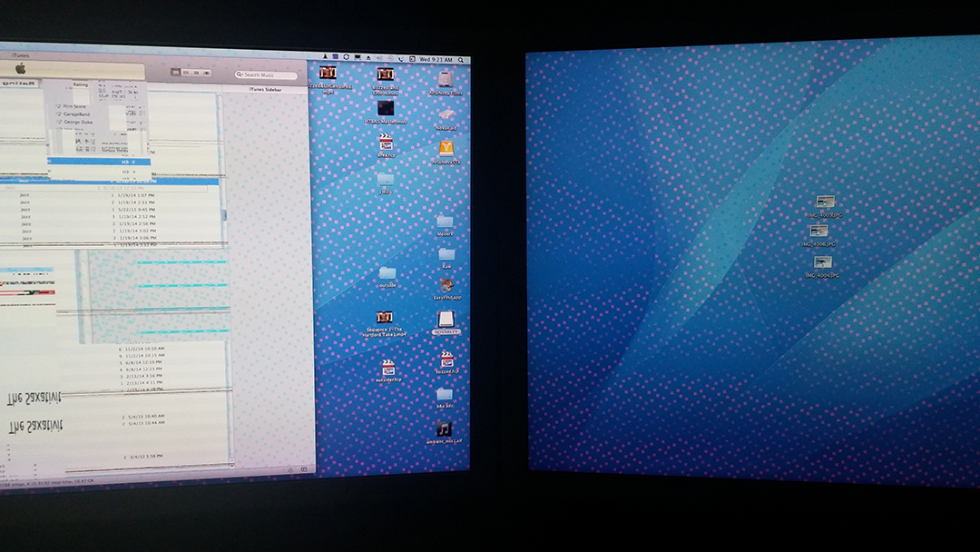980x552 pixels.
Task: Click the volume icon in the menu bar
Action: point(379,57)
